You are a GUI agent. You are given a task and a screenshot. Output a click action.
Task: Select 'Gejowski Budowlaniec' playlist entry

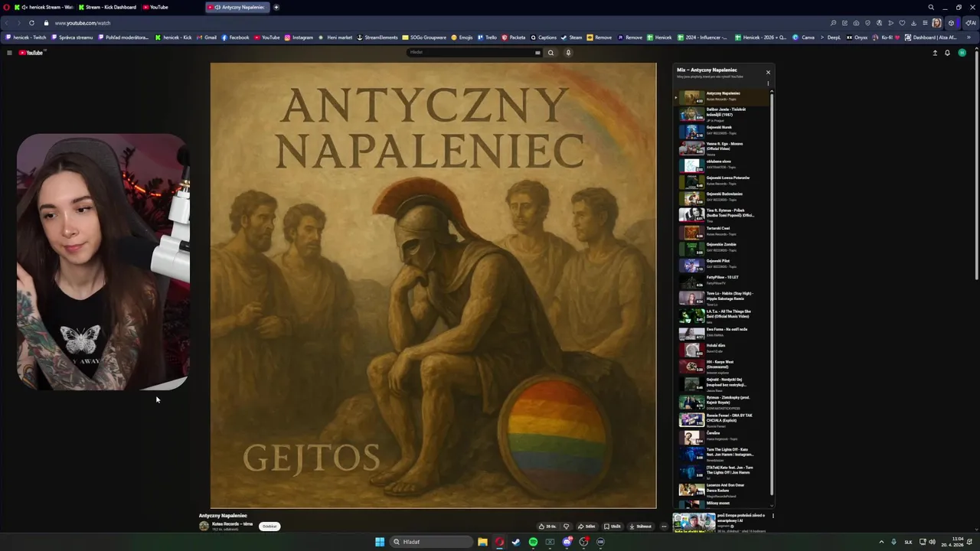(x=722, y=197)
